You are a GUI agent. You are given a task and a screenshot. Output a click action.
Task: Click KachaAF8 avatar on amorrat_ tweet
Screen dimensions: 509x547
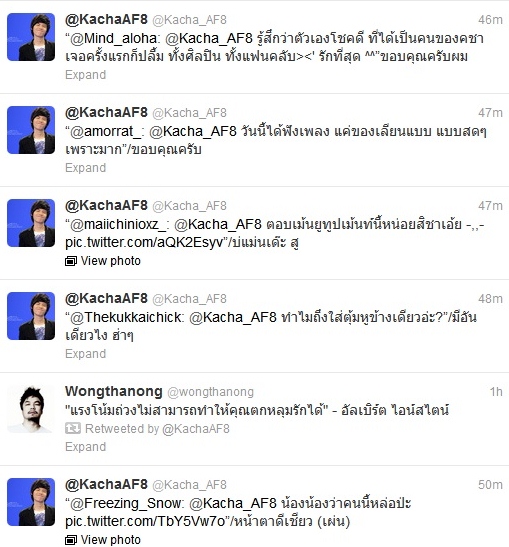(x=31, y=130)
